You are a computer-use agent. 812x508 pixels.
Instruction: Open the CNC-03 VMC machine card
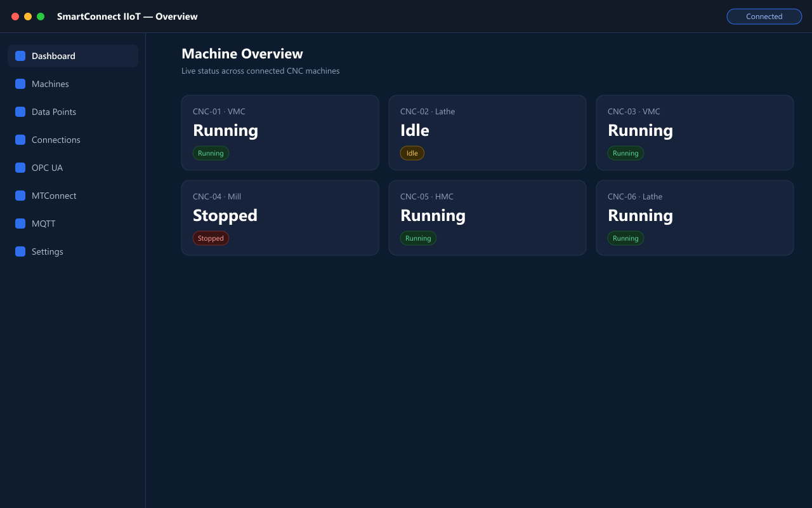695,133
